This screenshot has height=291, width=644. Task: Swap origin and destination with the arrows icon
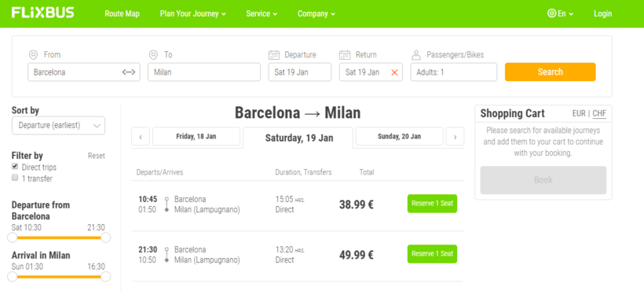pyautogui.click(x=129, y=72)
